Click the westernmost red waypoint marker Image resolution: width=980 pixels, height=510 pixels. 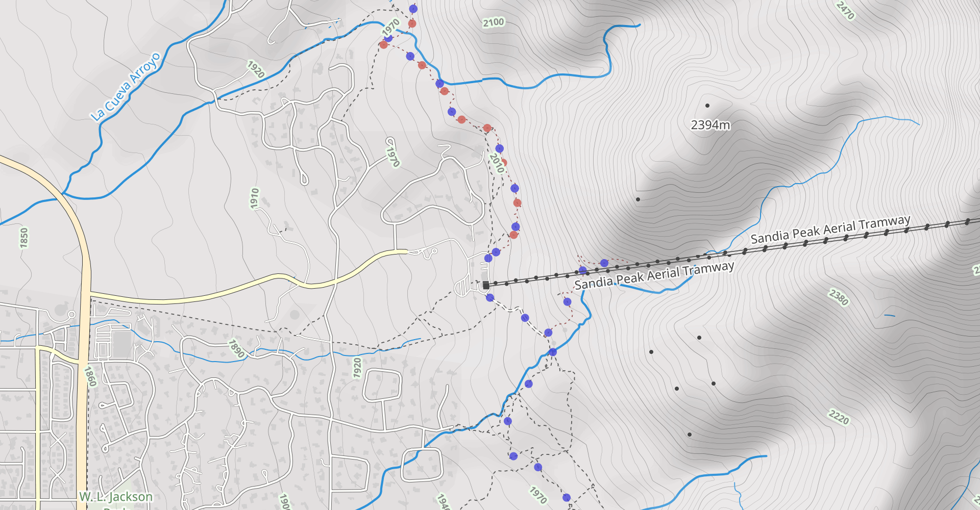pos(383,45)
